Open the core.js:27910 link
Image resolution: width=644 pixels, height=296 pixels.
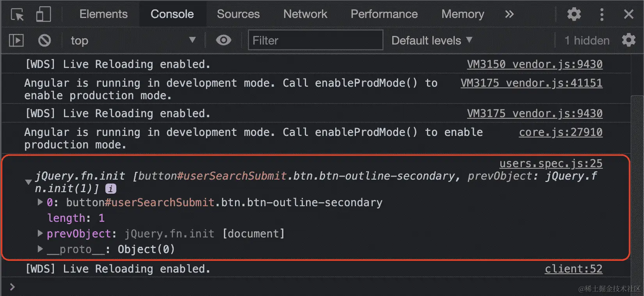(x=560, y=132)
